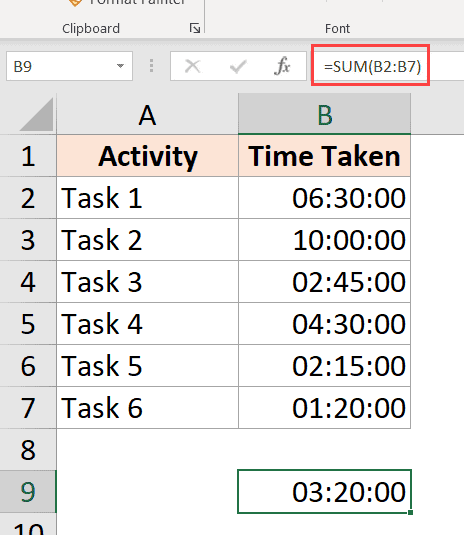This screenshot has height=535, width=464.
Task: Click the Enter checkmark icon in formula bar
Action: pyautogui.click(x=238, y=66)
